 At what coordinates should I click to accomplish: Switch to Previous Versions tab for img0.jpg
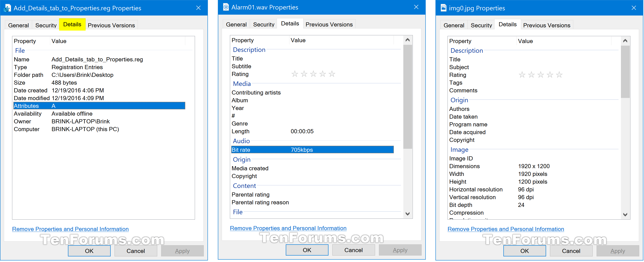(547, 25)
